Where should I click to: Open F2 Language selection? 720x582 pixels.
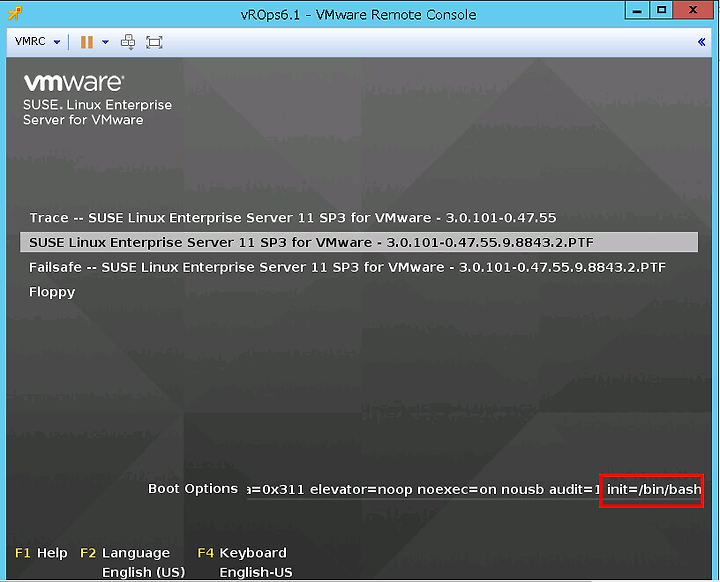[x=125, y=553]
